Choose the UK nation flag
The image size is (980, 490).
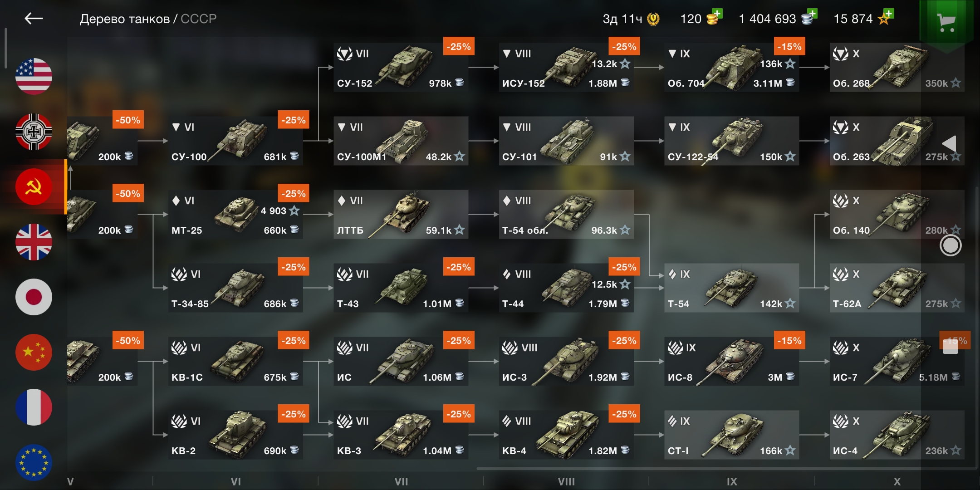[34, 242]
